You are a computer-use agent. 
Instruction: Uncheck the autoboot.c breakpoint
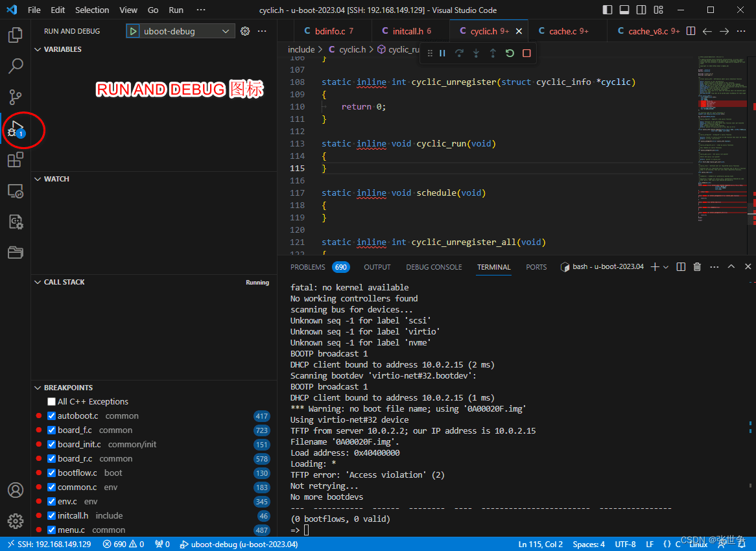pyautogui.click(x=52, y=416)
